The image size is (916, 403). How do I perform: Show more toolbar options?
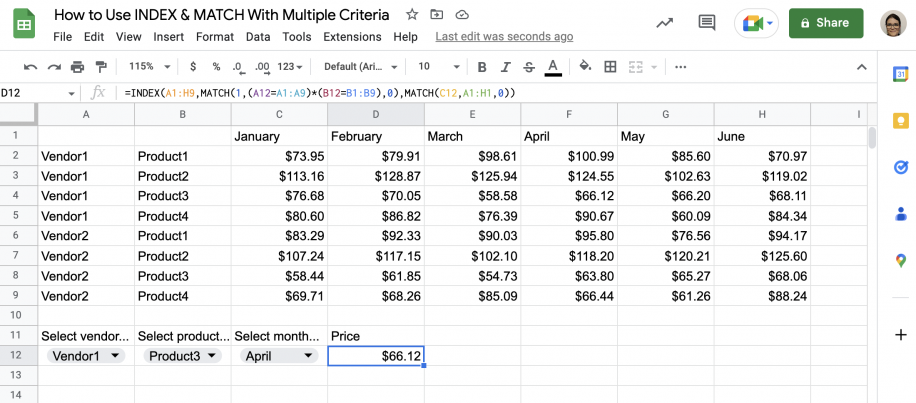click(x=680, y=67)
